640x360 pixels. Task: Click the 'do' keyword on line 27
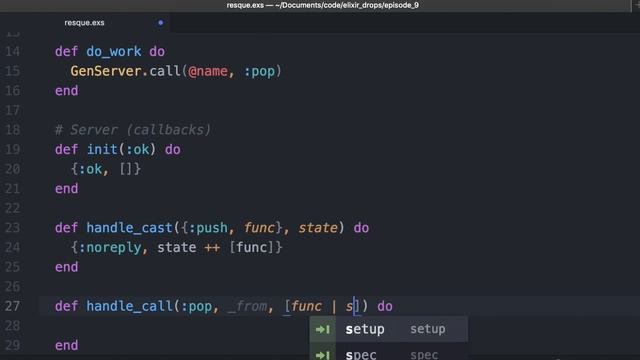pyautogui.click(x=385, y=306)
